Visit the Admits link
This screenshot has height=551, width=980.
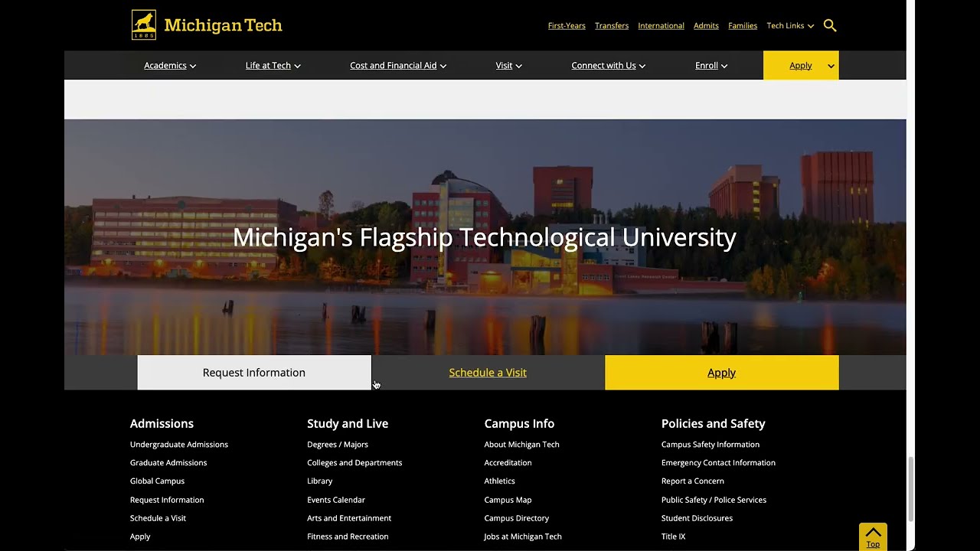coord(706,26)
